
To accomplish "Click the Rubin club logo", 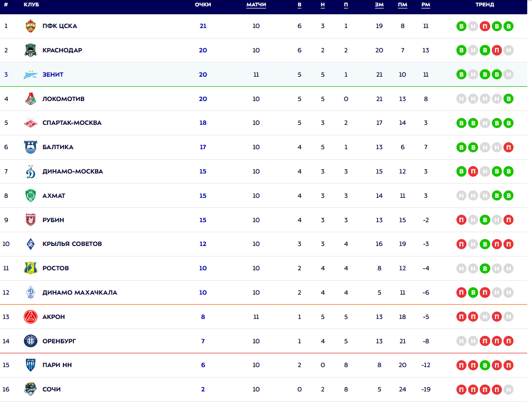I will coord(31,220).
